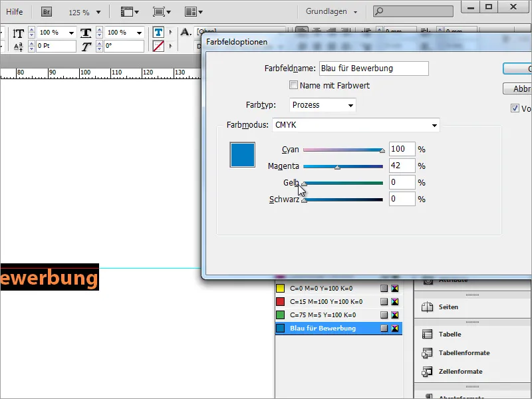Viewport: 532px width, 399px height.
Task: Open the Grundlagen workspace dropdown
Action: click(x=331, y=11)
